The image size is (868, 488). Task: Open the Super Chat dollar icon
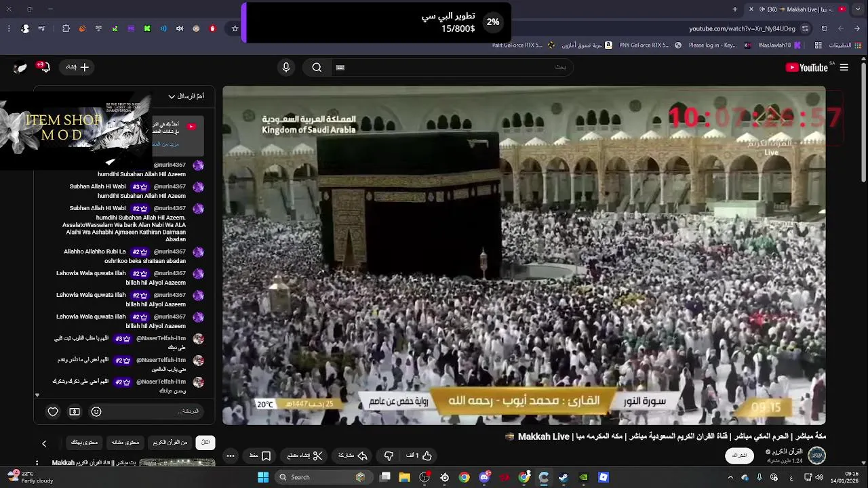point(75,411)
